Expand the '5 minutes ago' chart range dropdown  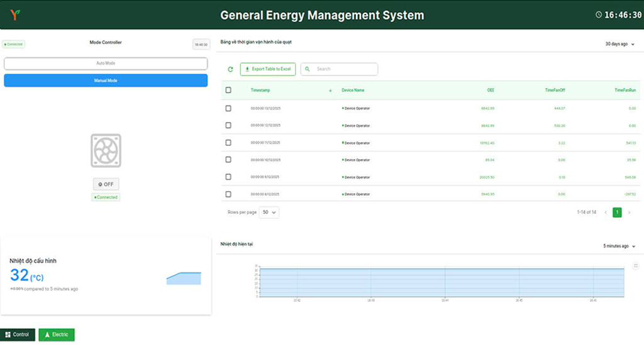[619, 246]
